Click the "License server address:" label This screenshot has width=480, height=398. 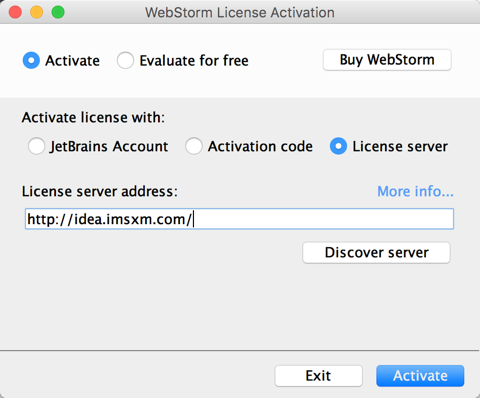click(100, 192)
